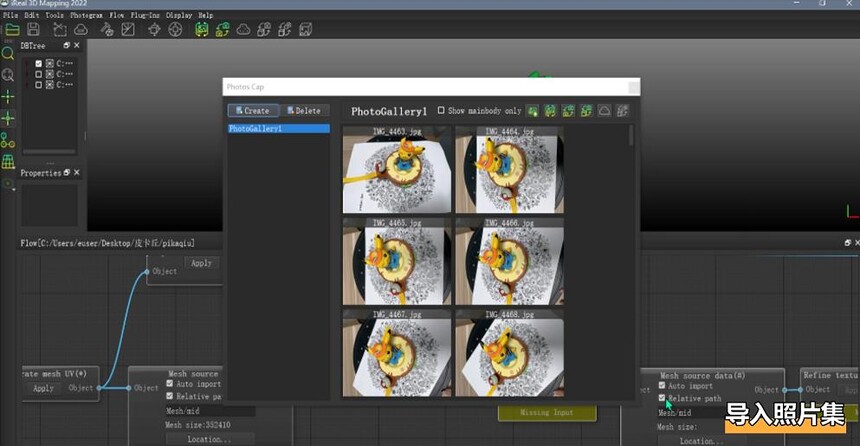This screenshot has height=446, width=860.
Task: Click the last gray icon in PhotoGallery1 header
Action: point(622,111)
